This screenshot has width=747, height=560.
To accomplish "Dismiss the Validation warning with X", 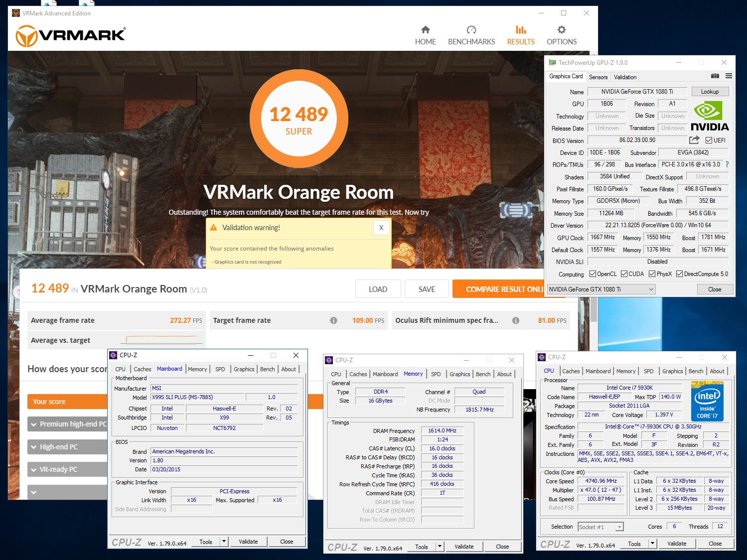I will (x=381, y=228).
